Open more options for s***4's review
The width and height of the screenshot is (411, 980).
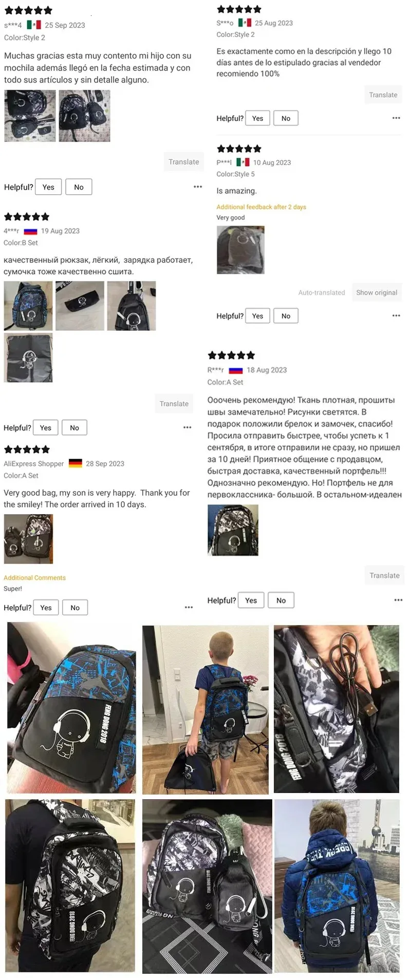pyautogui.click(x=198, y=187)
